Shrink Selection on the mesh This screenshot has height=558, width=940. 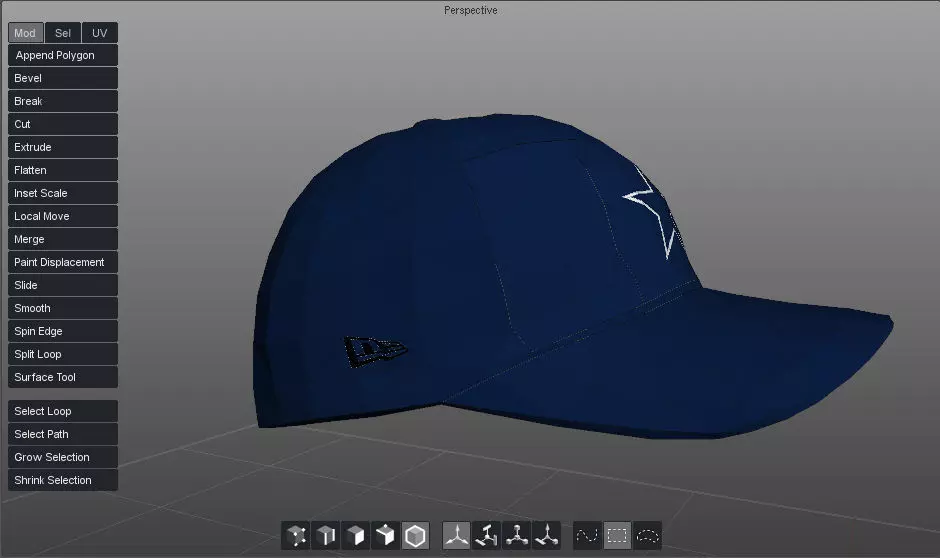click(63, 480)
